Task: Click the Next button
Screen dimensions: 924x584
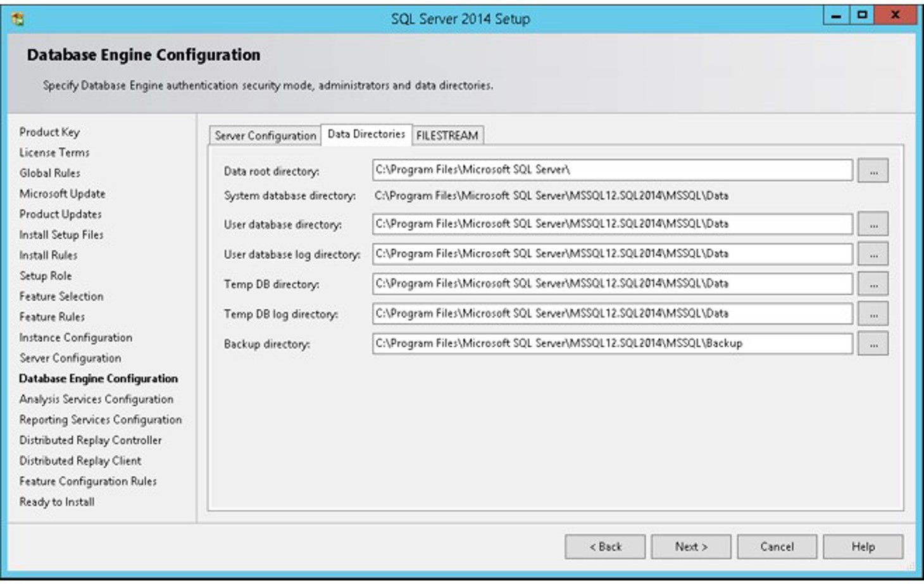Action: [691, 547]
